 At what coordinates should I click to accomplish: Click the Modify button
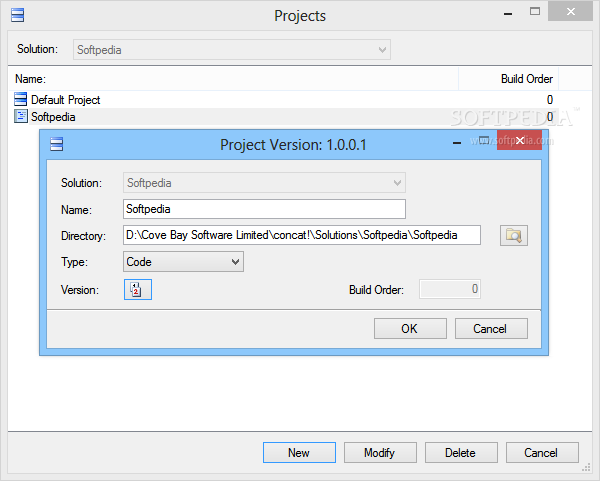380,453
